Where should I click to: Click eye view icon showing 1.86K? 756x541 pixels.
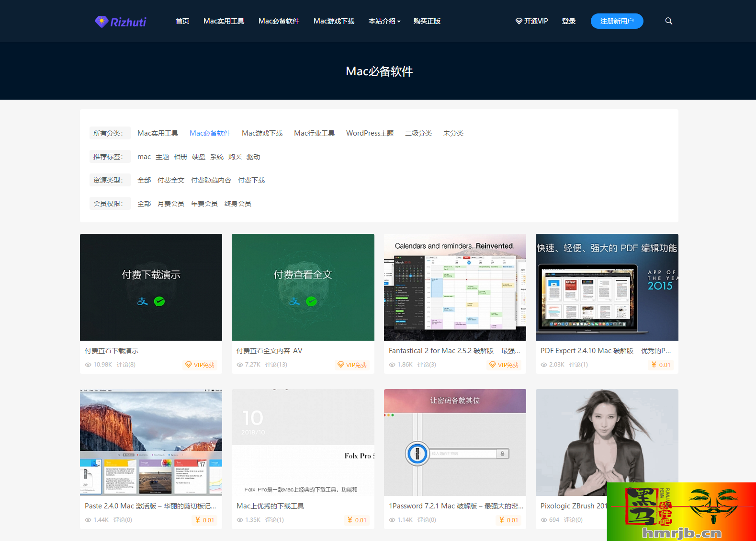coord(392,365)
